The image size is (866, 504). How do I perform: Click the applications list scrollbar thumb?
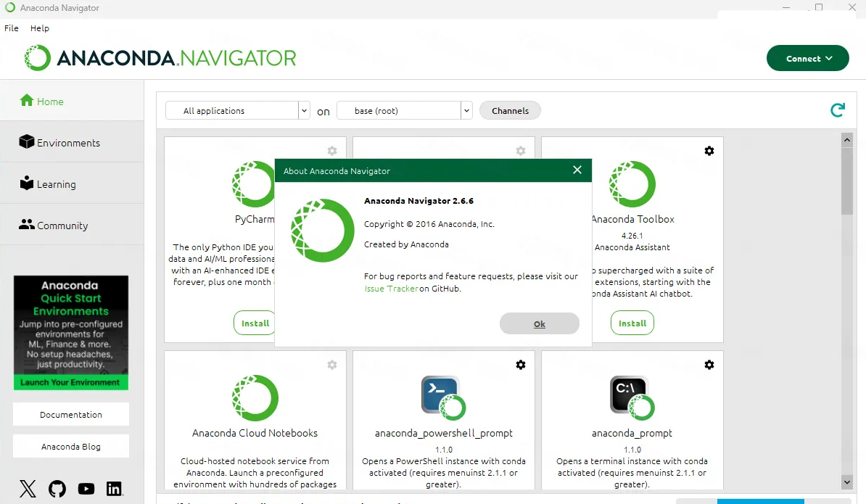point(846,181)
